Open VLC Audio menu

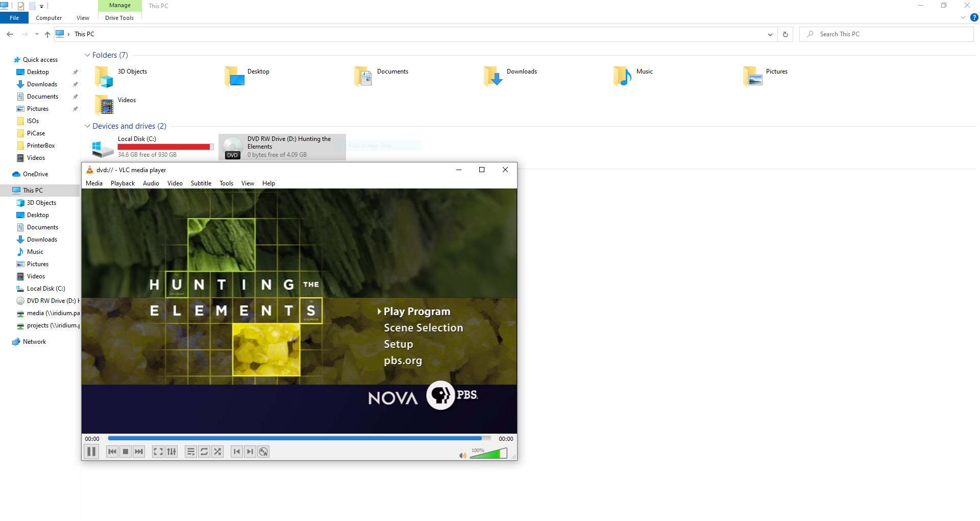(x=151, y=183)
